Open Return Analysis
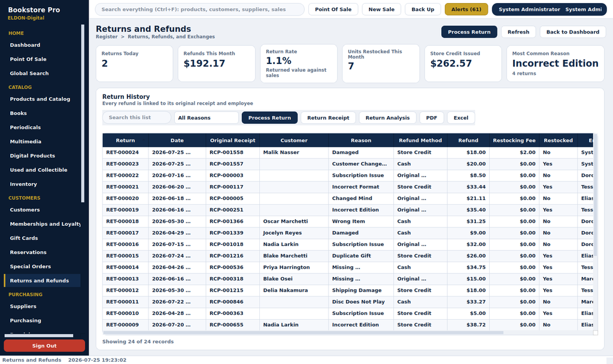Viewport: 613px width, 364px height. [387, 118]
